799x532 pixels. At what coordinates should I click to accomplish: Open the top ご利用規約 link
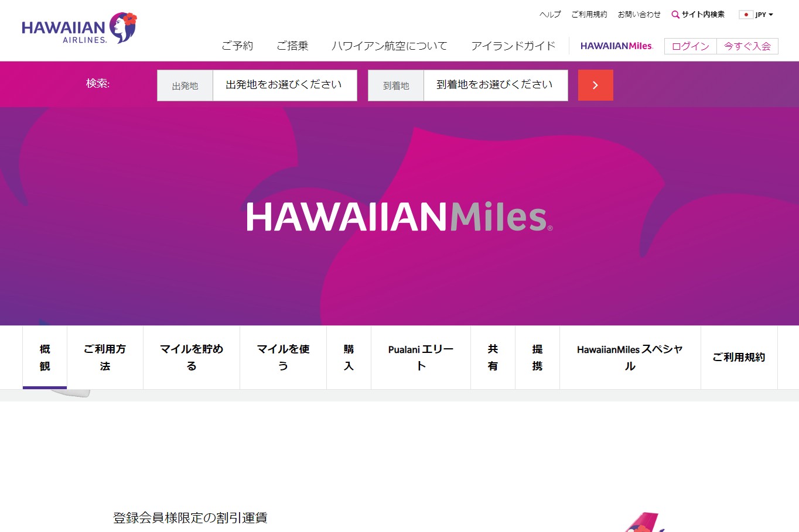tap(589, 15)
